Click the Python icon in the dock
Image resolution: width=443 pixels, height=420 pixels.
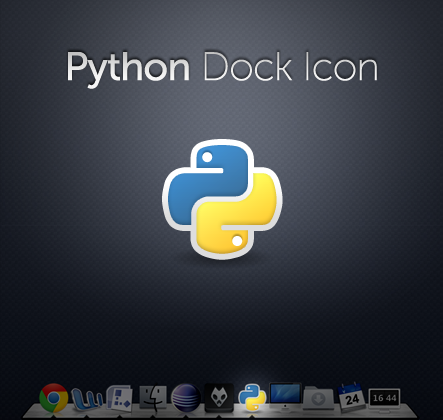point(252,397)
